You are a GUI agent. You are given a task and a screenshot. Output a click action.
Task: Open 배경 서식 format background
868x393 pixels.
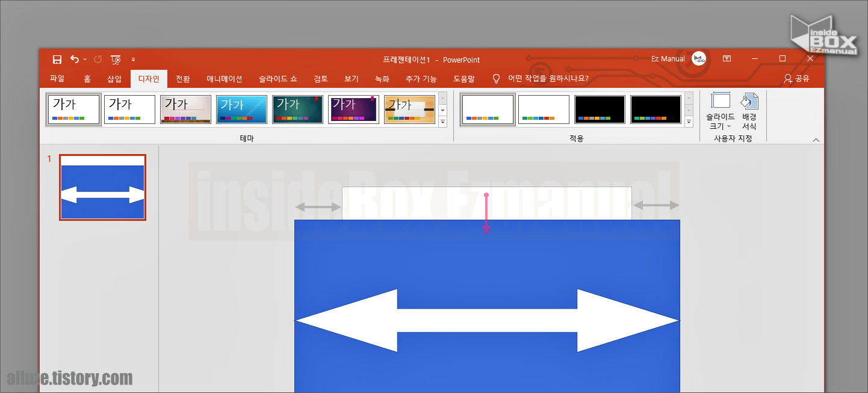[749, 112]
